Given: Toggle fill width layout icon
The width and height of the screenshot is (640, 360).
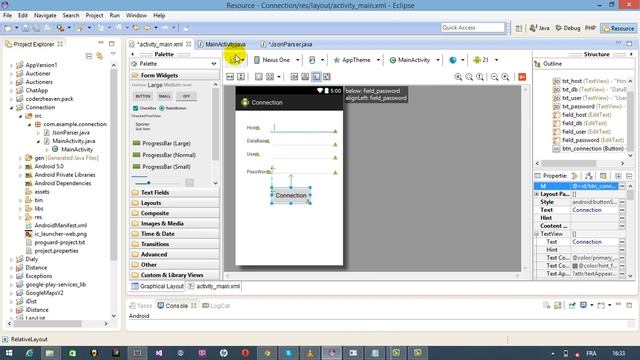Looking at the screenshot, I should pyautogui.click(x=230, y=77).
